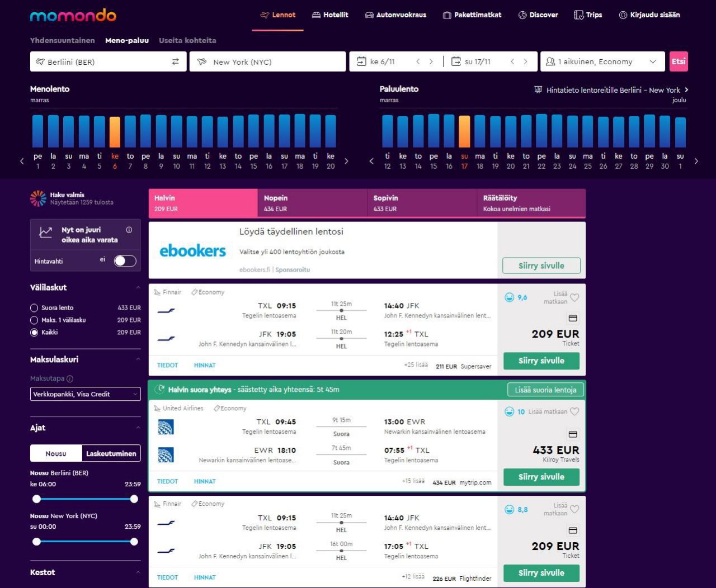Viewport: 716px width, 588px height.
Task: Open TIEDOT link on United Airlines result
Action: pyautogui.click(x=167, y=481)
